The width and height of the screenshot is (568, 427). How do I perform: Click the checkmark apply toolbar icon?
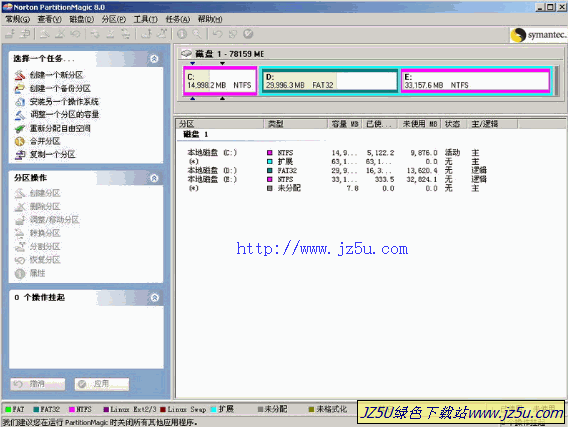click(x=248, y=34)
